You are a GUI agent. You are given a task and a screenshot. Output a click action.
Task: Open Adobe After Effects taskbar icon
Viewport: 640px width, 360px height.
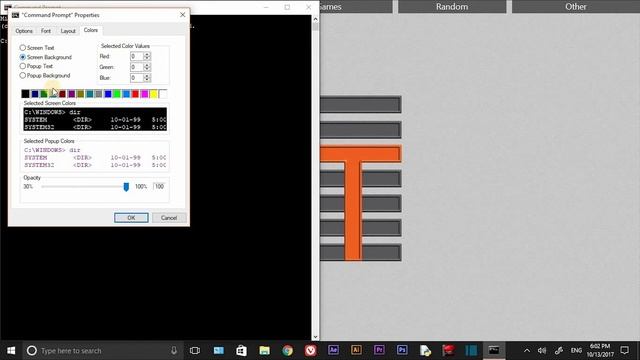333,350
